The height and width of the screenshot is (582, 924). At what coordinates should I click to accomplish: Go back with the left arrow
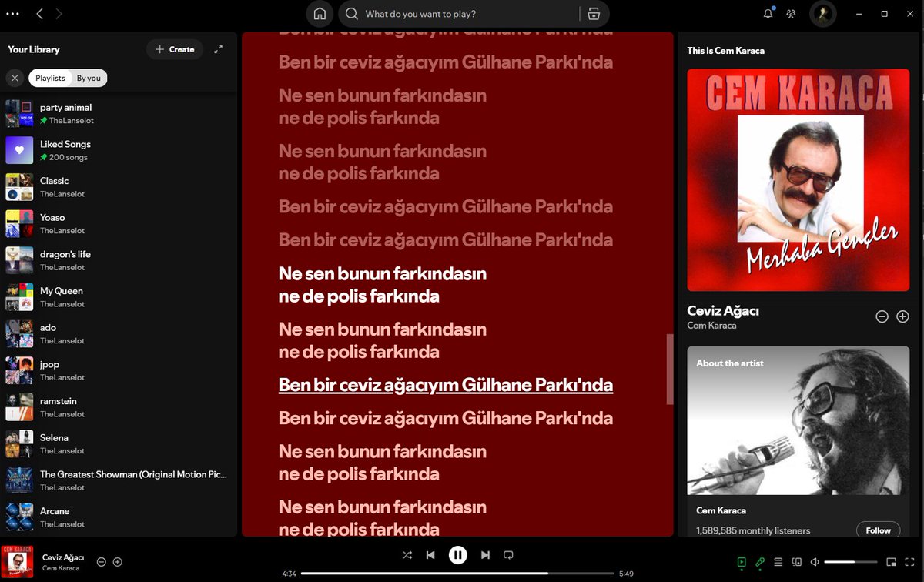40,14
